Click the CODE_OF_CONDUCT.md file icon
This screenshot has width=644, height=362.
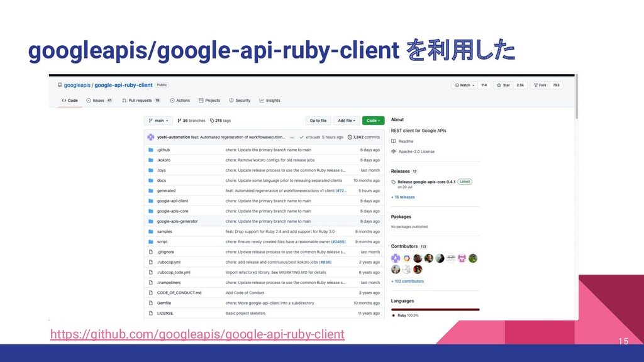[x=151, y=293]
